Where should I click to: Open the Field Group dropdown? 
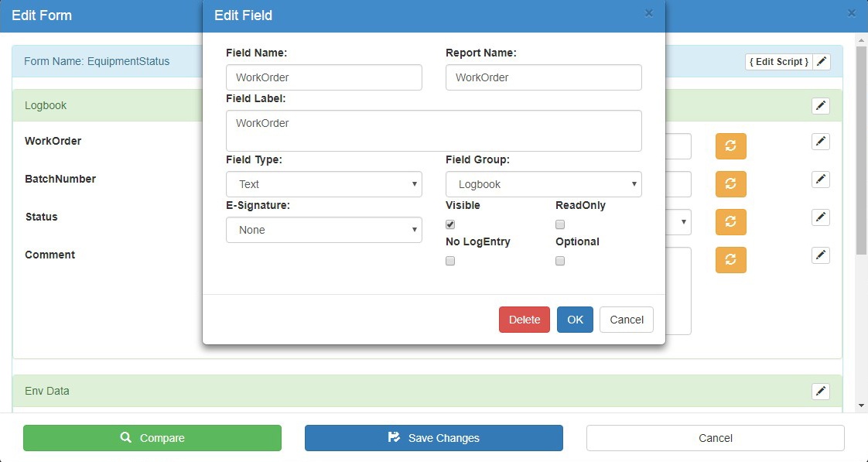544,184
